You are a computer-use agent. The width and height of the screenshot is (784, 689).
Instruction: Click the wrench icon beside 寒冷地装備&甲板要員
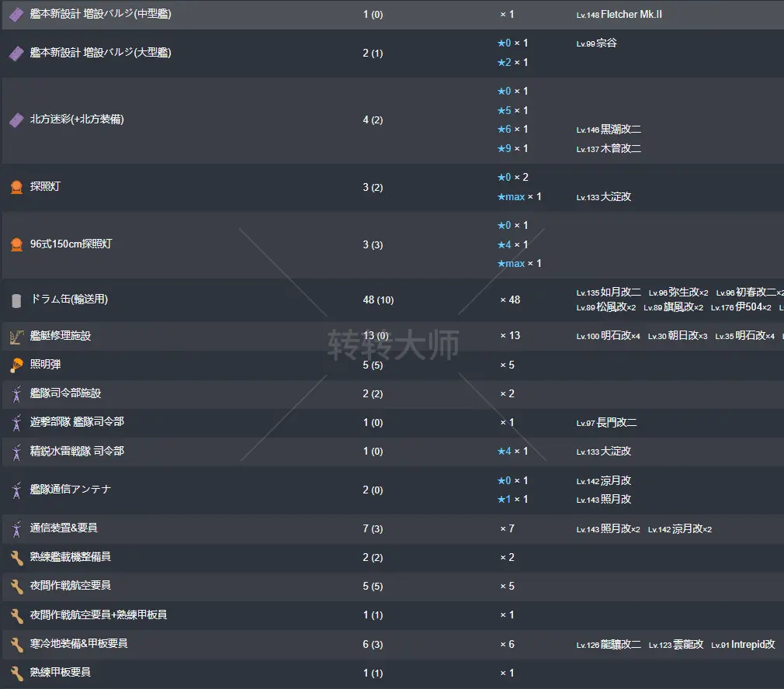pos(16,644)
